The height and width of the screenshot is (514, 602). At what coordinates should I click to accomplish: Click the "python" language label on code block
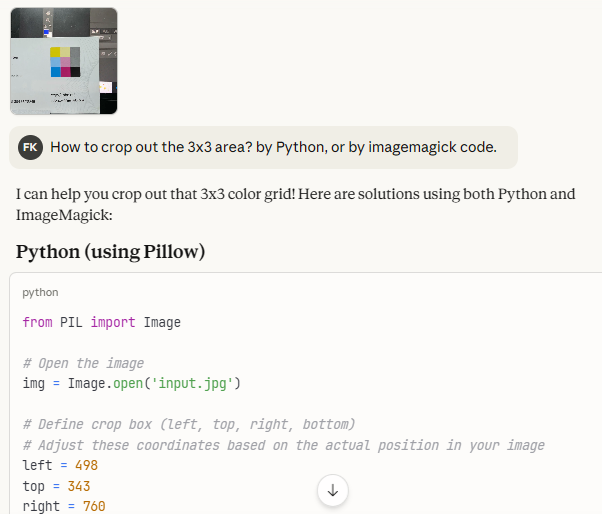[40, 293]
